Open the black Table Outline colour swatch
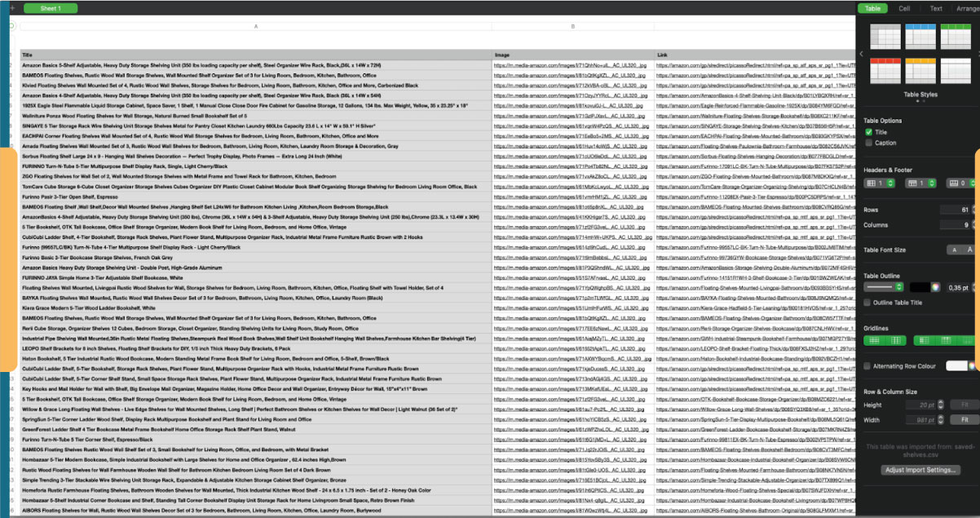 point(920,287)
